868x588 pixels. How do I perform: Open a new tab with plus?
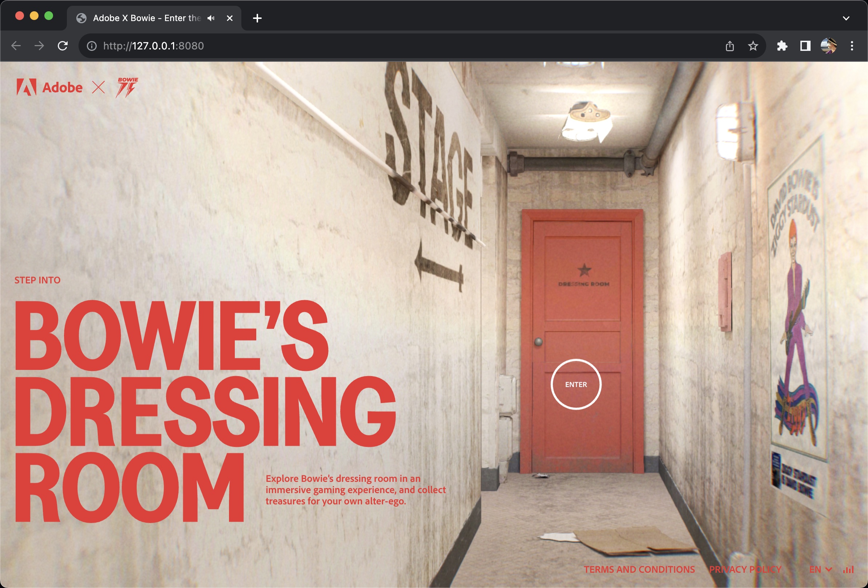[257, 18]
